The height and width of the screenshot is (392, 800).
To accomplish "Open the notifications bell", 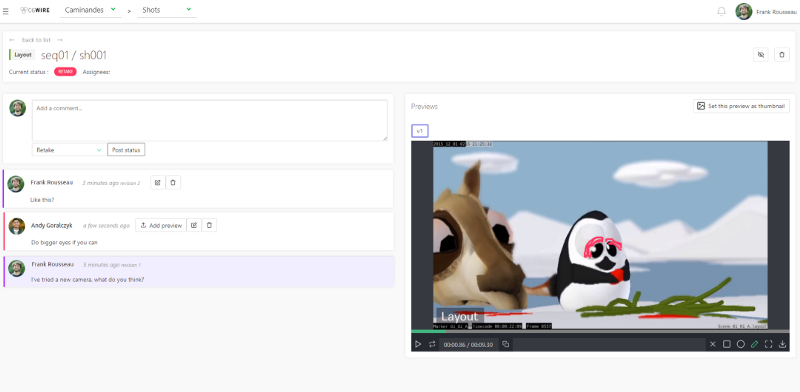I will coord(721,11).
